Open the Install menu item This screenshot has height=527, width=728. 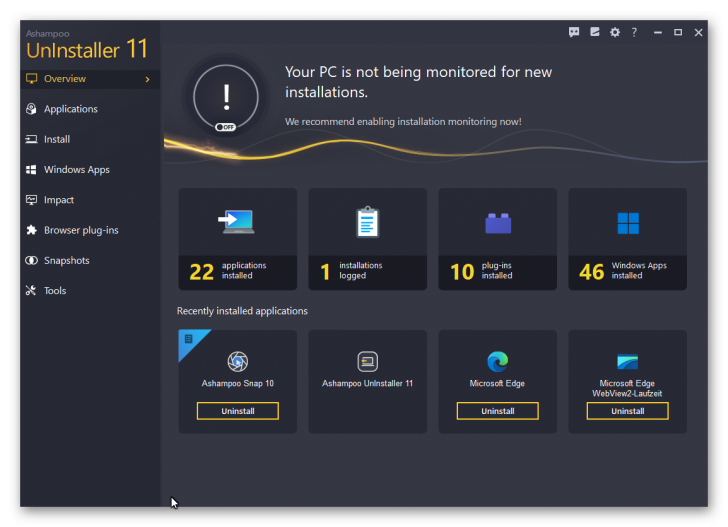pos(90,139)
